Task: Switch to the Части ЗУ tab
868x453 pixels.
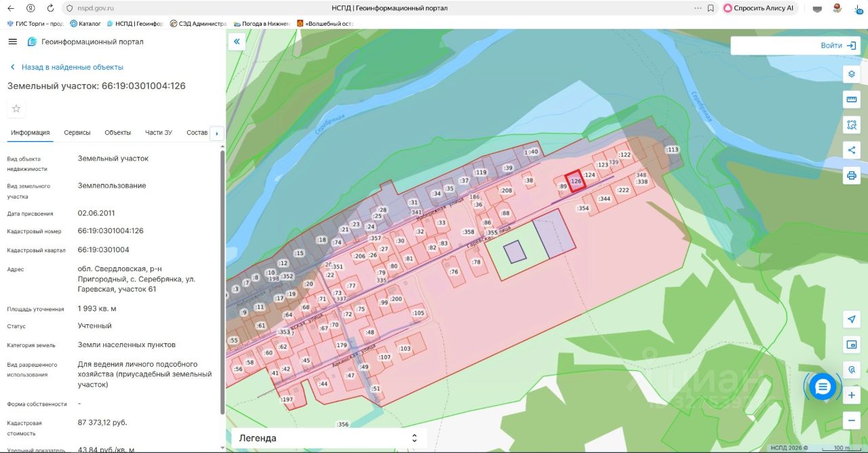Action: point(159,133)
